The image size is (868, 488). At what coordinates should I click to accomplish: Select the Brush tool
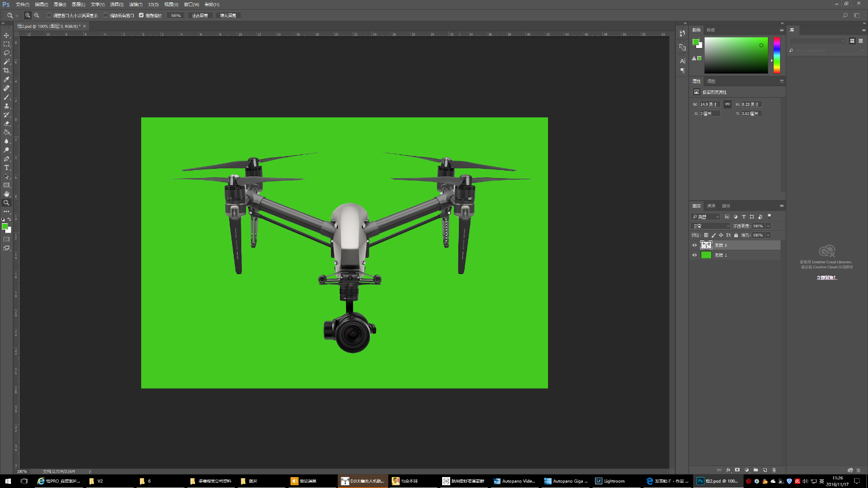(6, 97)
